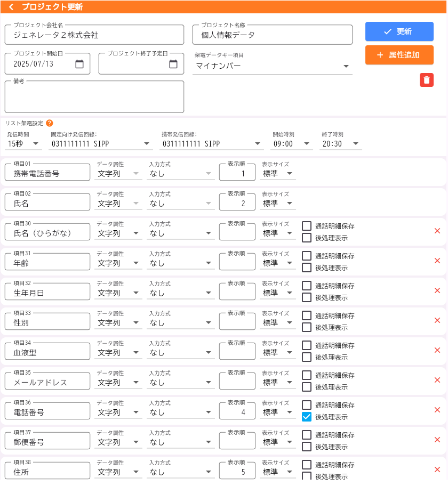Screen dimensions: 448x486
Task: Click the 備考 text input area
Action: [94, 97]
